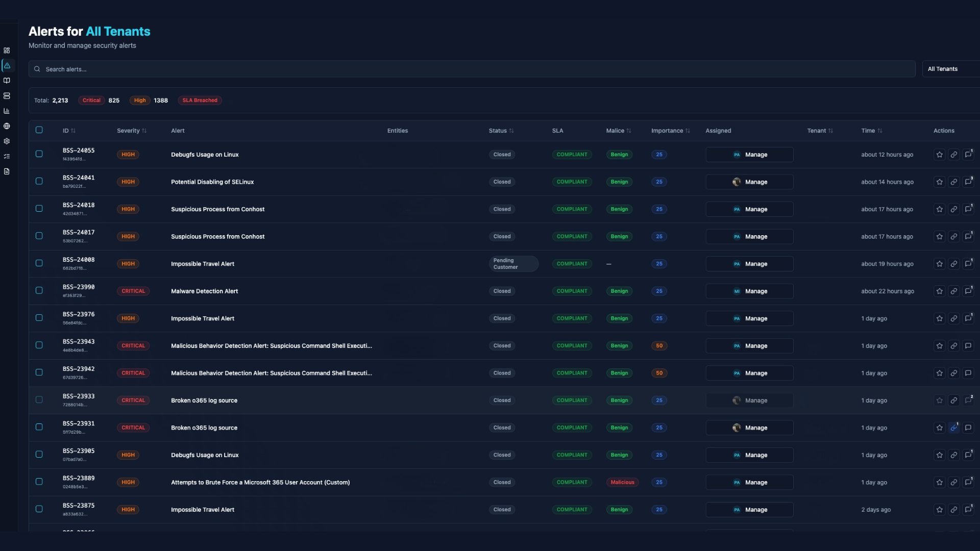
Task: Open the checklist icon in sidebar
Action: coord(7,156)
